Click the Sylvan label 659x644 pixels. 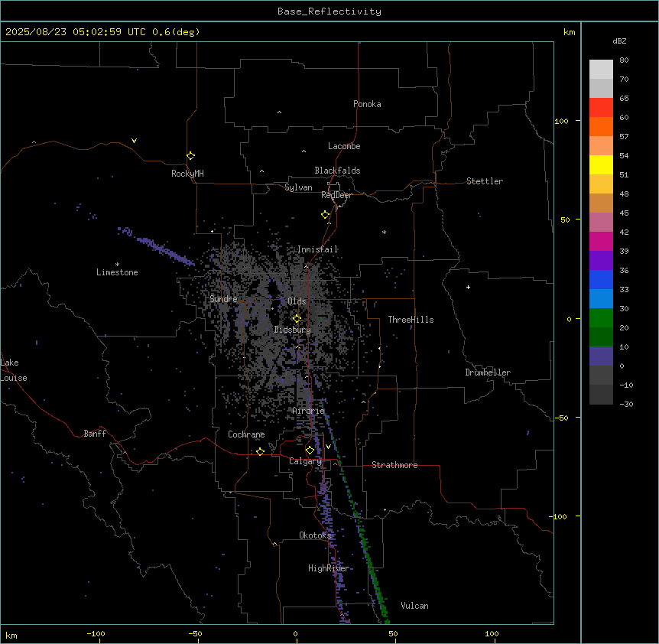point(298,187)
